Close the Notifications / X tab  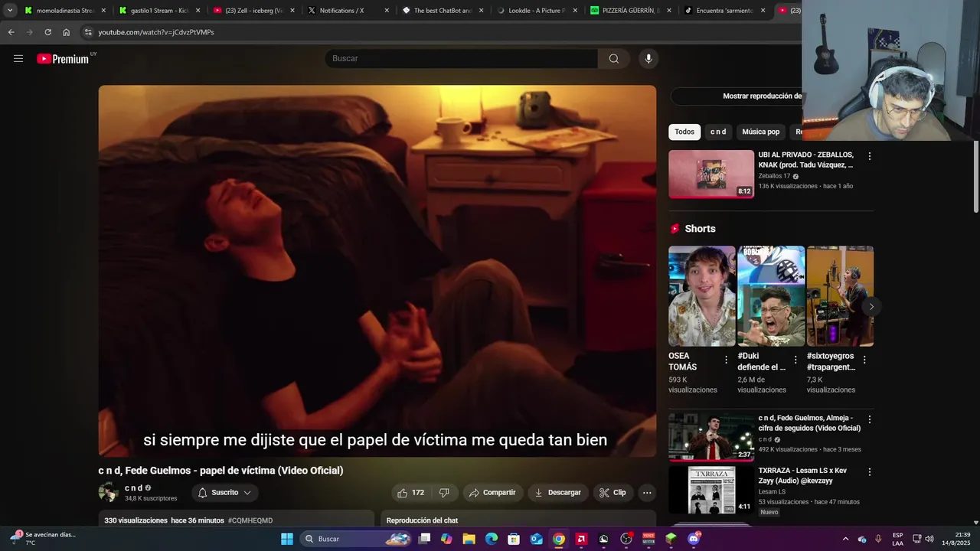(x=386, y=11)
